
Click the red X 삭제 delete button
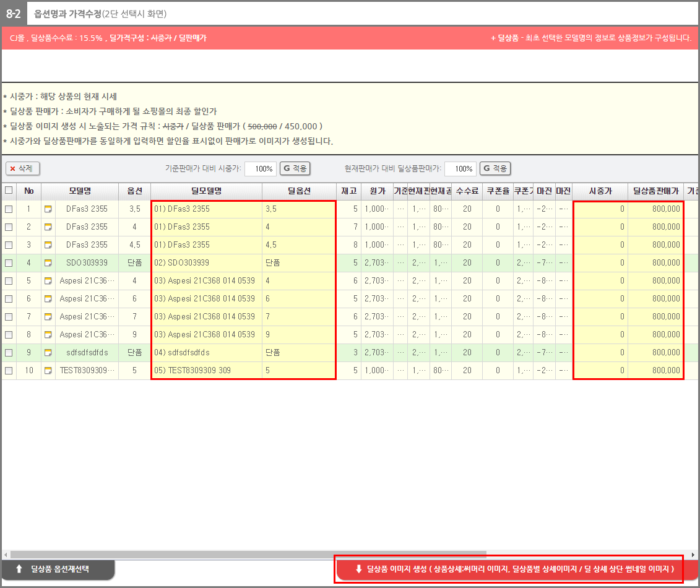tap(23, 168)
